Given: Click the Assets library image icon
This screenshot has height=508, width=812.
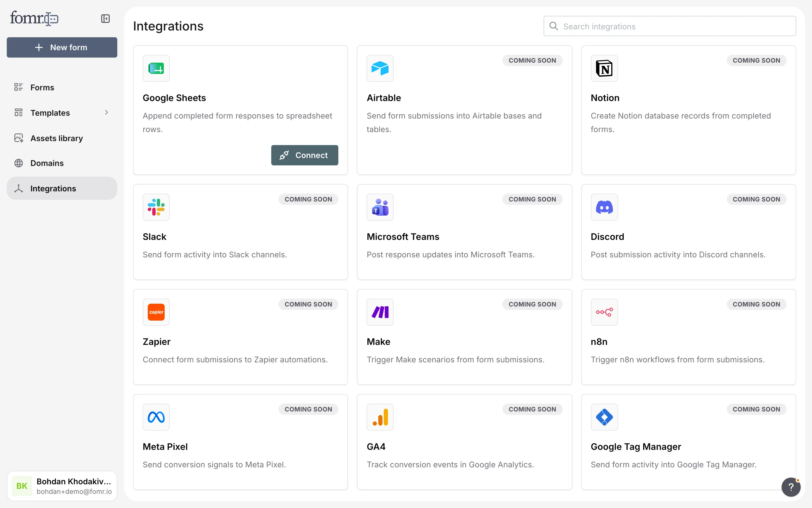Looking at the screenshot, I should (x=19, y=138).
